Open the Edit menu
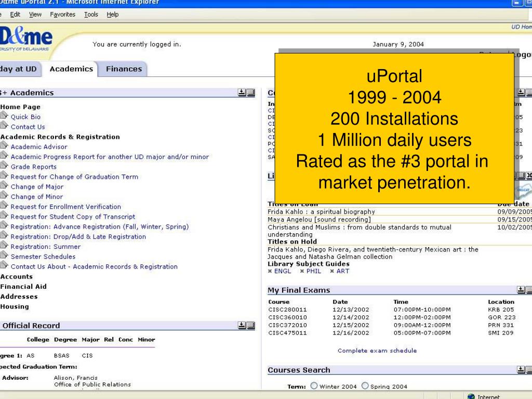Screen dimensions: 532x399 [x=15, y=14]
